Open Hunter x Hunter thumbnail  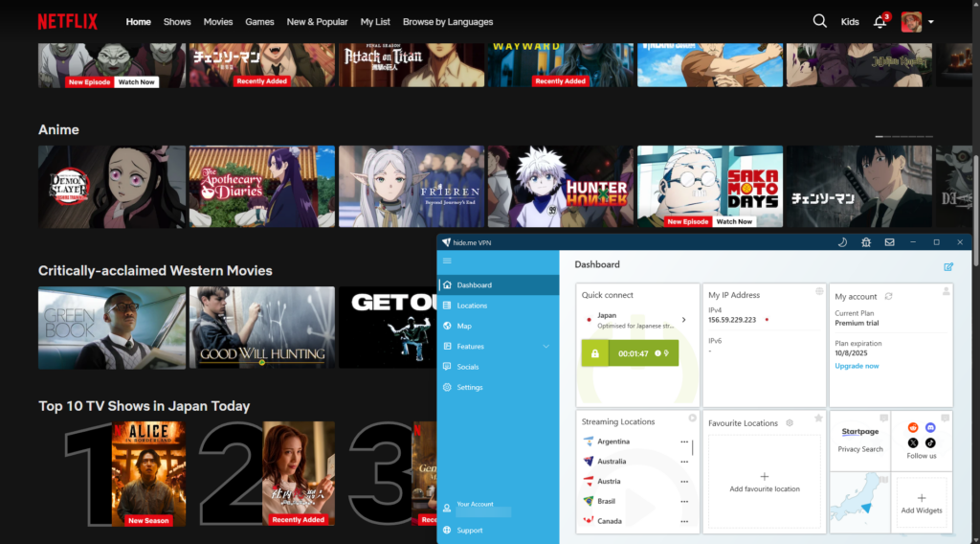pos(561,187)
